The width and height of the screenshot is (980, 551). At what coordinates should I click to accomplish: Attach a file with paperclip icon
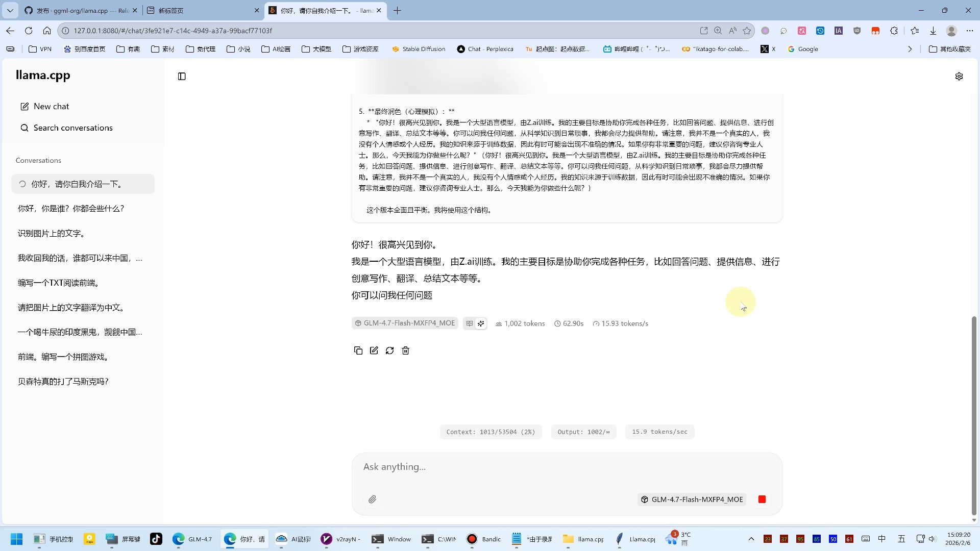372,499
